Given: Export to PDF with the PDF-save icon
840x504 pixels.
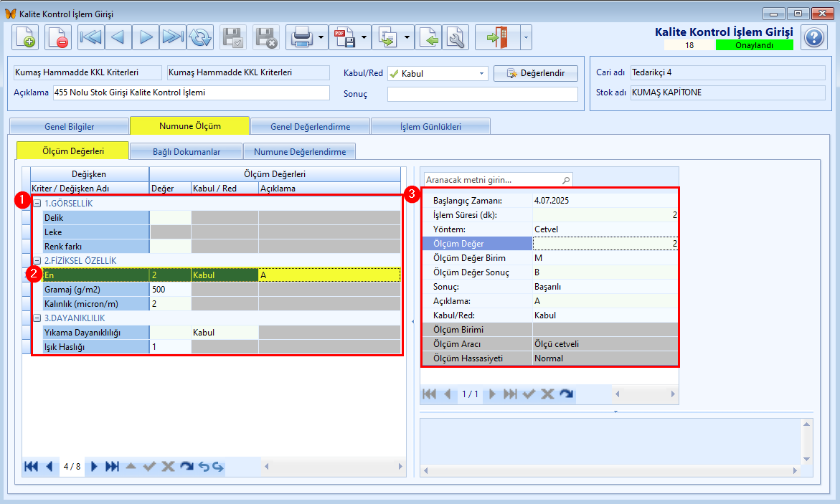Looking at the screenshot, I should (344, 37).
